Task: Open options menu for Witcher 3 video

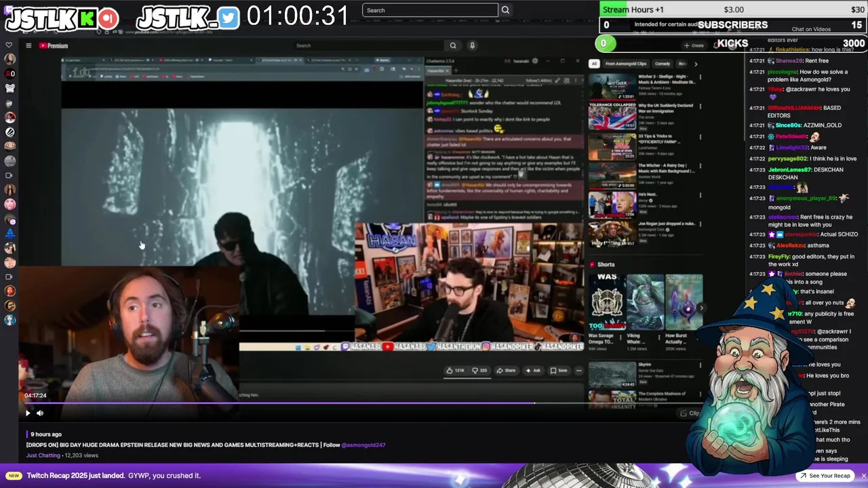Action: coord(700,77)
